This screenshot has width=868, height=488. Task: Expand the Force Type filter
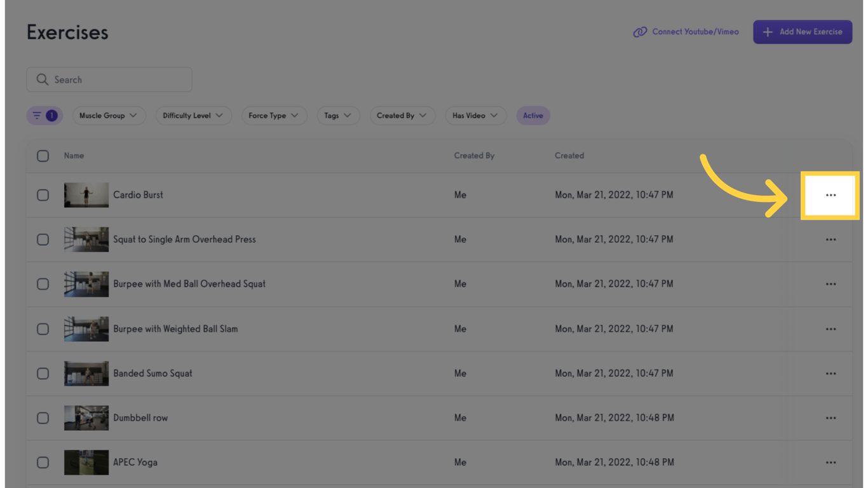pyautogui.click(x=273, y=116)
